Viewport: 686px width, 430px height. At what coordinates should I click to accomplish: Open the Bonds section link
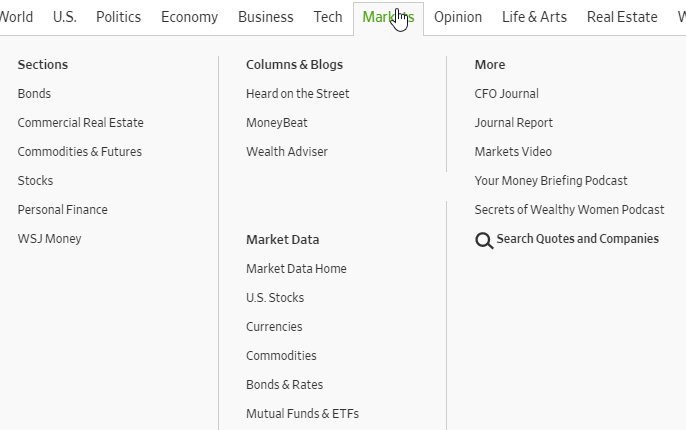point(34,94)
